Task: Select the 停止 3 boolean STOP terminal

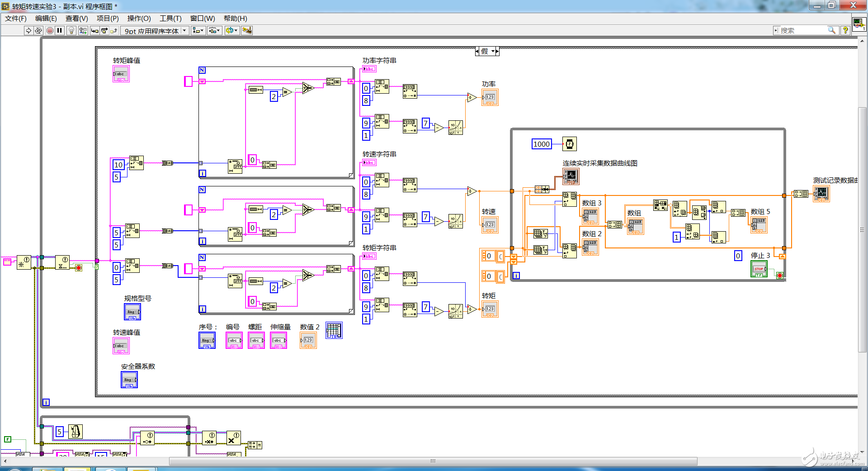Action: (759, 269)
